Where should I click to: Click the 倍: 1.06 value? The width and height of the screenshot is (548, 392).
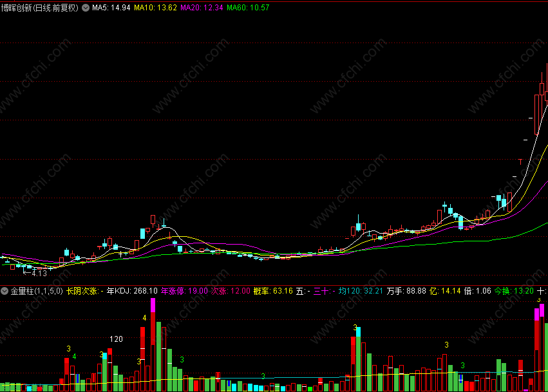(478, 291)
